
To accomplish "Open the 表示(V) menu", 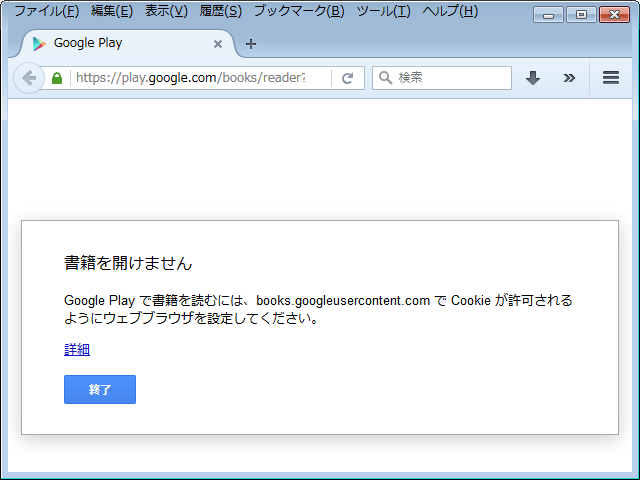I will [166, 12].
